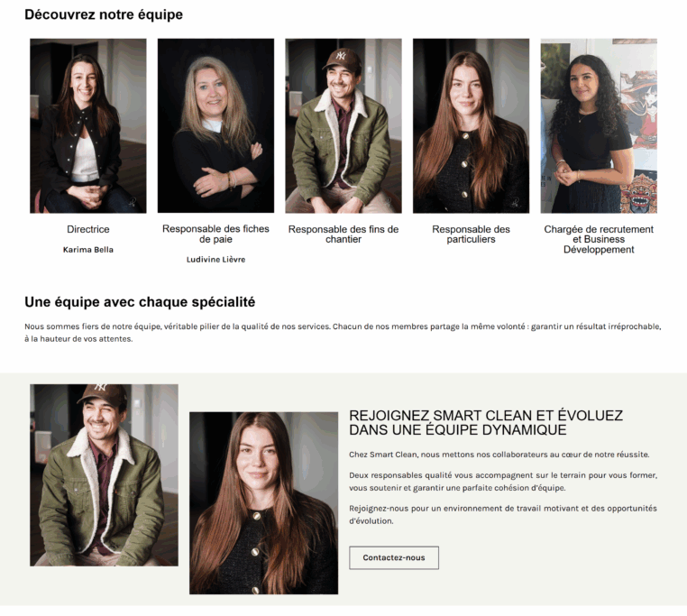The height and width of the screenshot is (616, 687).
Task: Click the Responsable des fiches de paie title
Action: (215, 234)
